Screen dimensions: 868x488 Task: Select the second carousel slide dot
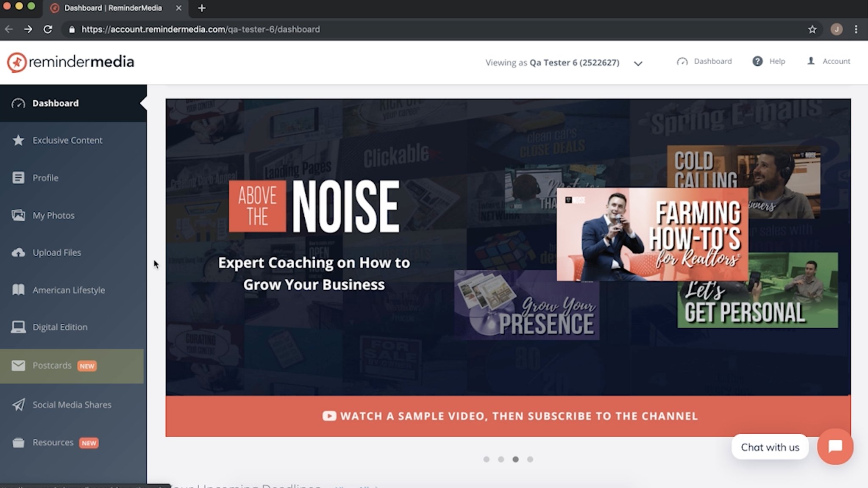point(501,459)
